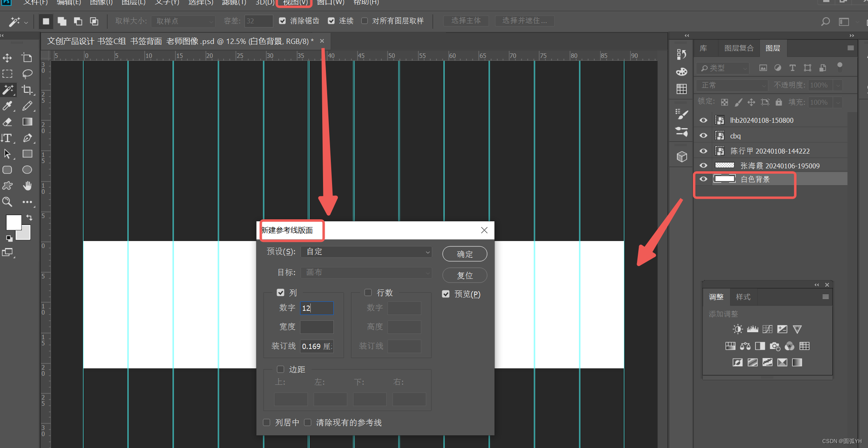Viewport: 868px width, 448px height.
Task: Check 清除现有的参考线 option
Action: 308,423
